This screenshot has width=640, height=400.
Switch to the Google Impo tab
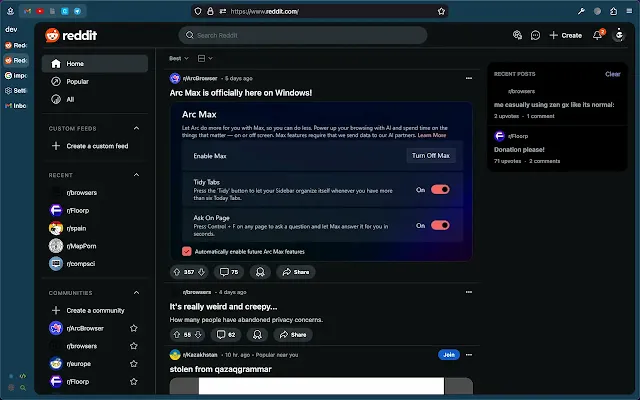pos(16,76)
